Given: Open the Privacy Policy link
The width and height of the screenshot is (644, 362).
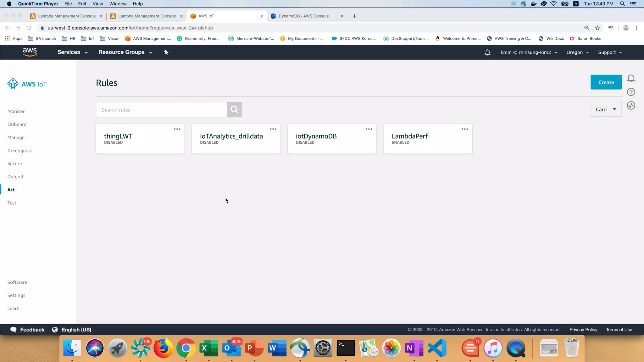Looking at the screenshot, I should pos(583,330).
